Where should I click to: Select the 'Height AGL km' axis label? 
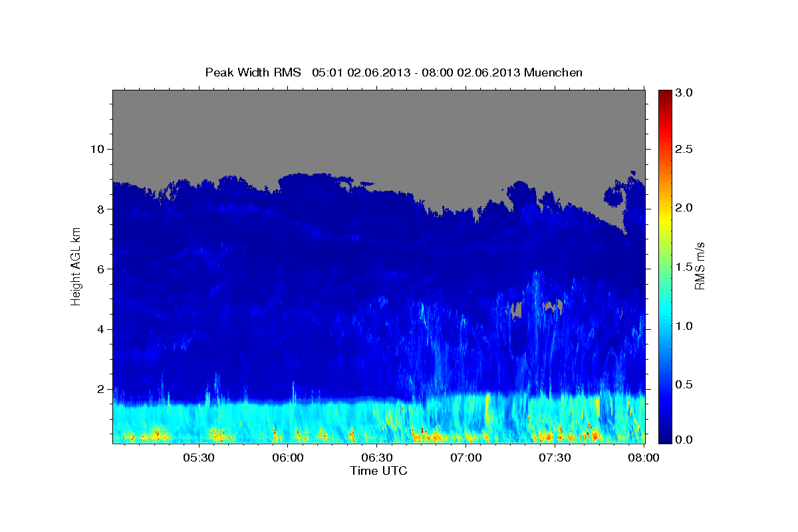[x=76, y=267]
